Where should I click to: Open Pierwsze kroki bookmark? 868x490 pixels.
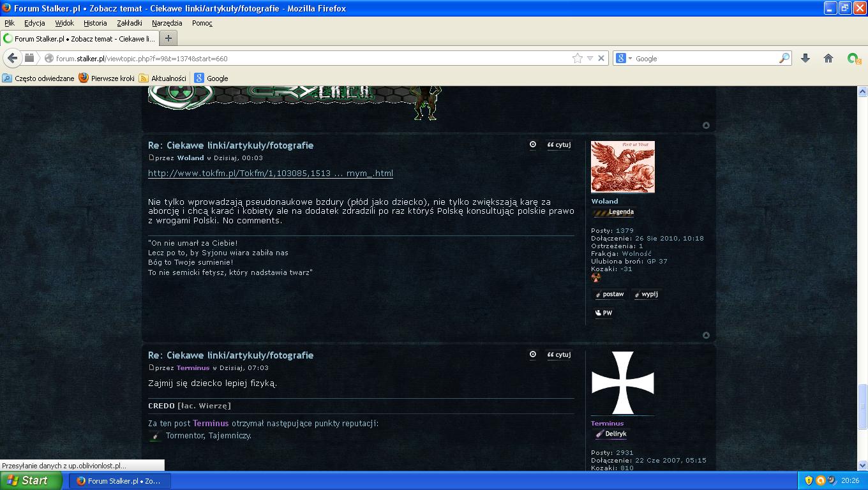(107, 78)
